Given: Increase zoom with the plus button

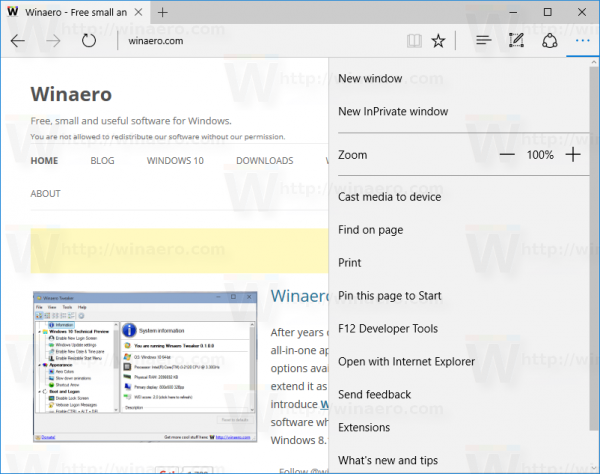Looking at the screenshot, I should pyautogui.click(x=573, y=155).
